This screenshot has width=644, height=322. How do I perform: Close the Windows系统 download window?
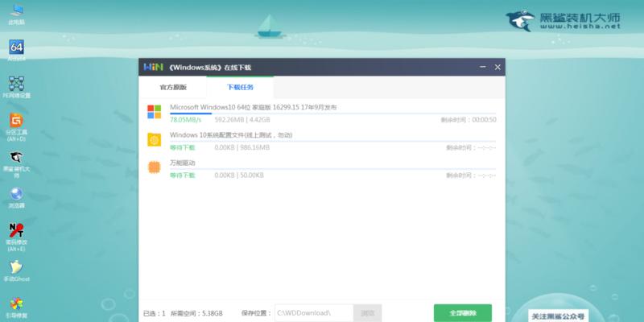[x=497, y=67]
